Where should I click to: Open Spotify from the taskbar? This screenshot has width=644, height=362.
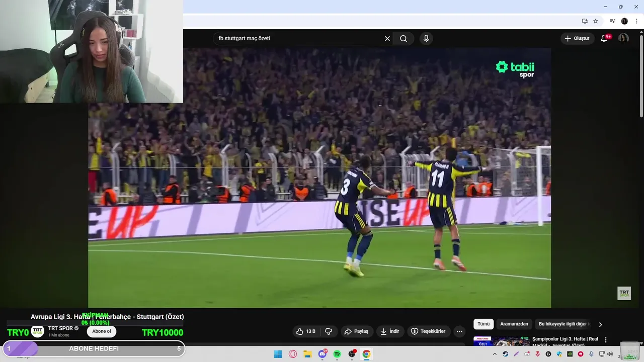pyautogui.click(x=337, y=354)
